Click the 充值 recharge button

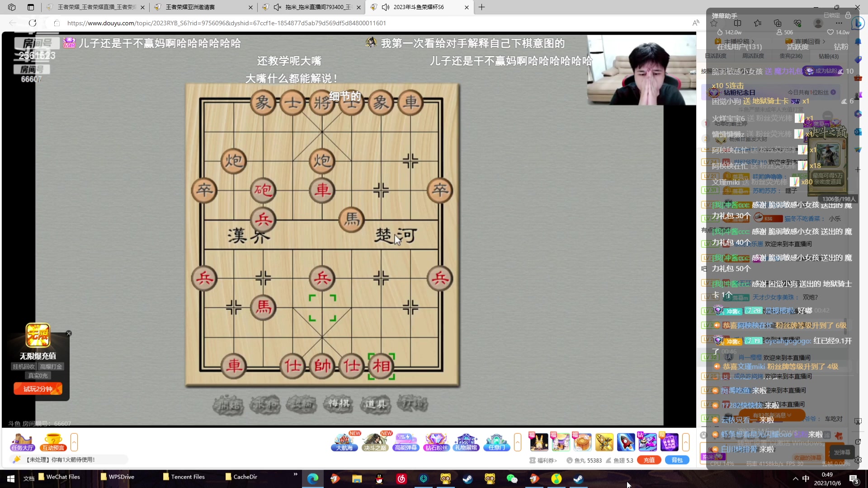coord(649,460)
